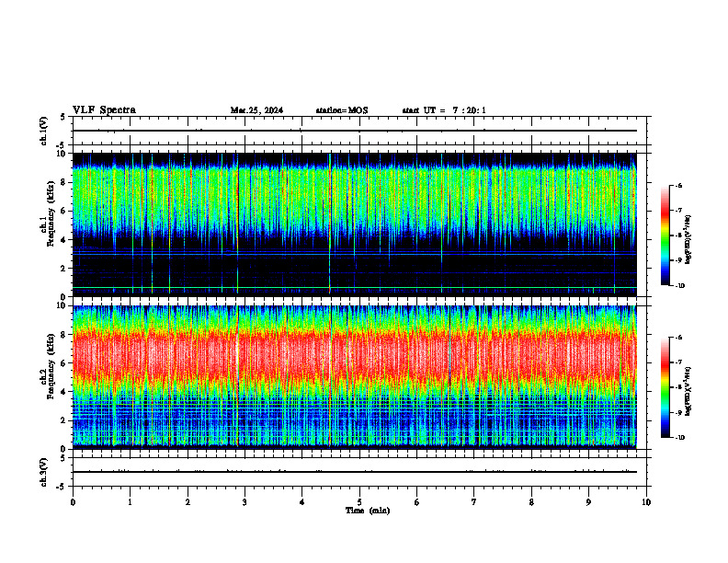Screen dimensions: 728x563
Task: Click time-axis tick label "7"
Action: 474,502
